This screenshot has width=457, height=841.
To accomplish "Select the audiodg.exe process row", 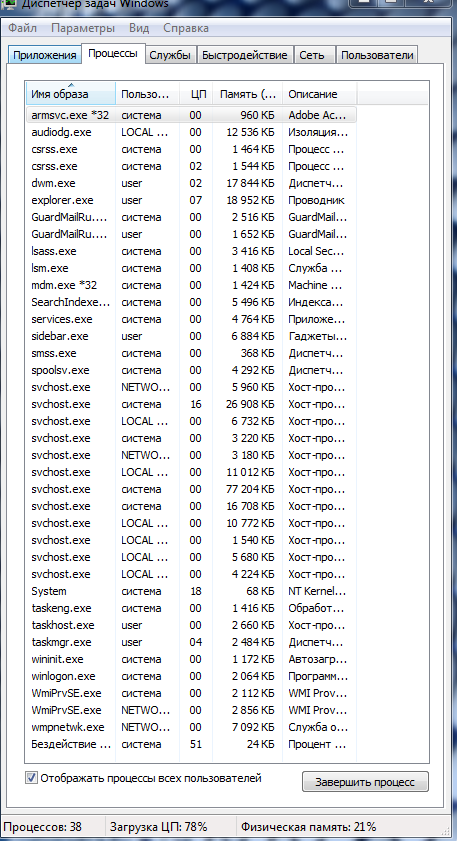I will 191,132.
